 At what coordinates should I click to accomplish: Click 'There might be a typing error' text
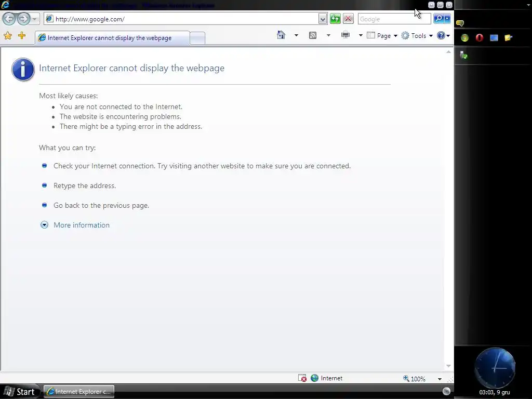[131, 127]
